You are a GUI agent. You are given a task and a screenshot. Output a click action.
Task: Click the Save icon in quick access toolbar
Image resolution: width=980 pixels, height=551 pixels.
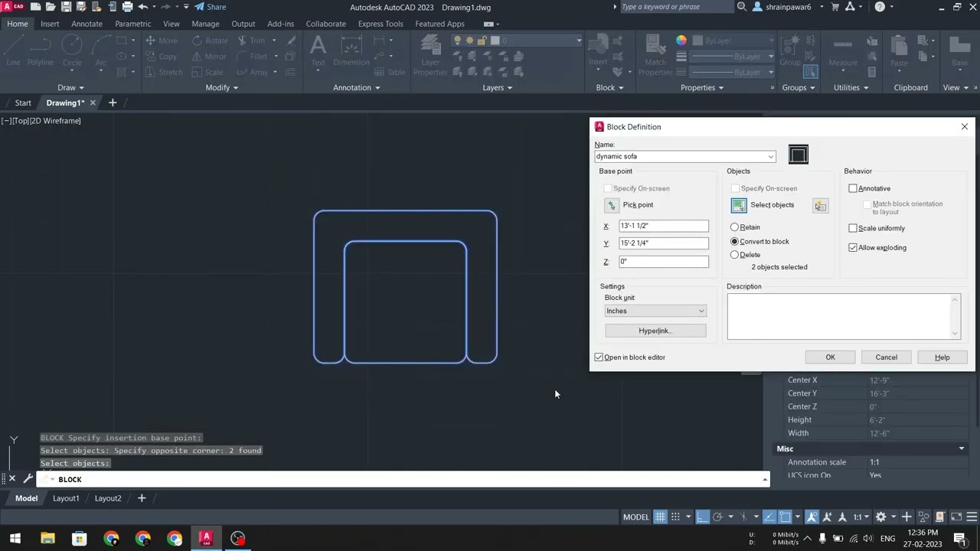tap(66, 7)
